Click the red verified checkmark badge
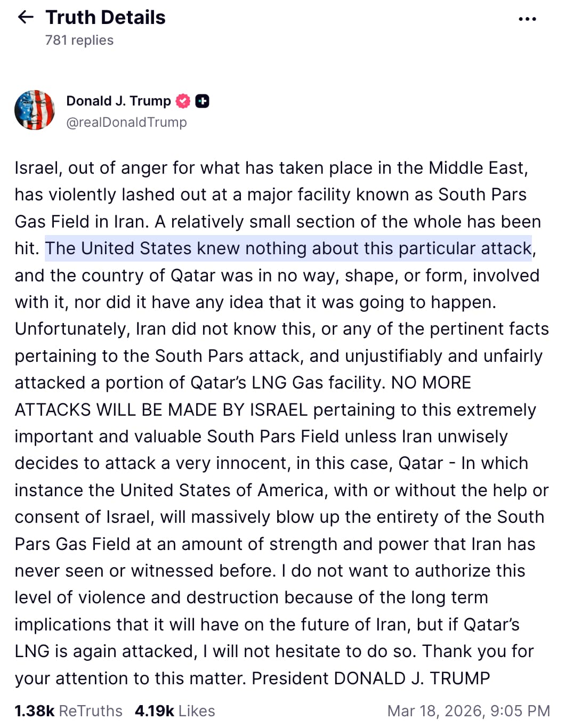Image resolution: width=565 pixels, height=728 pixels. tap(183, 101)
